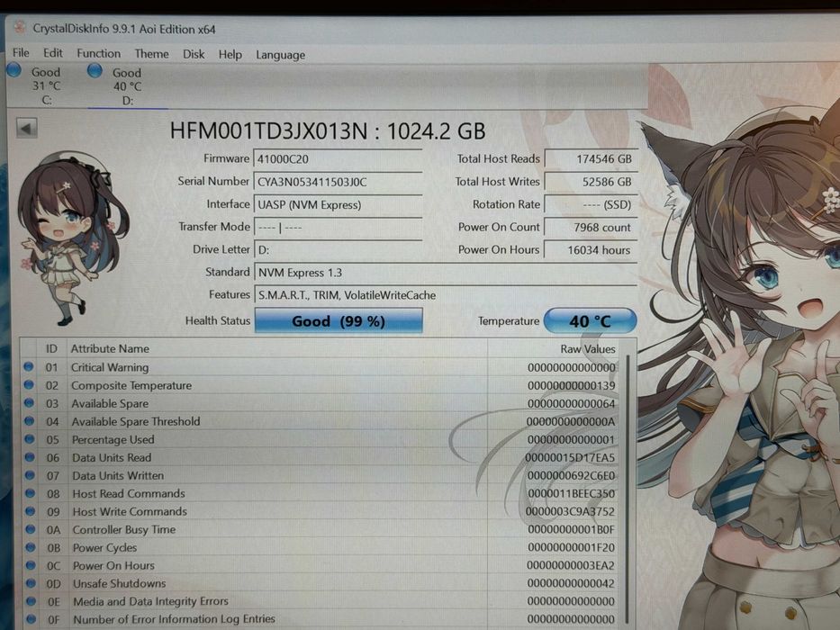Click the Total Host Writes value 52586 GB
Screen dimensions: 840x630
coord(591,182)
